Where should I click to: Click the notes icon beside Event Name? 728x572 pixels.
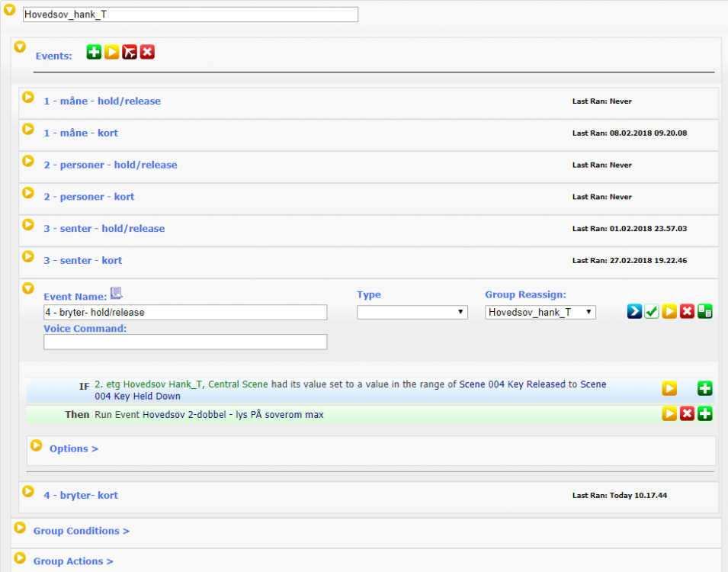coord(116,293)
